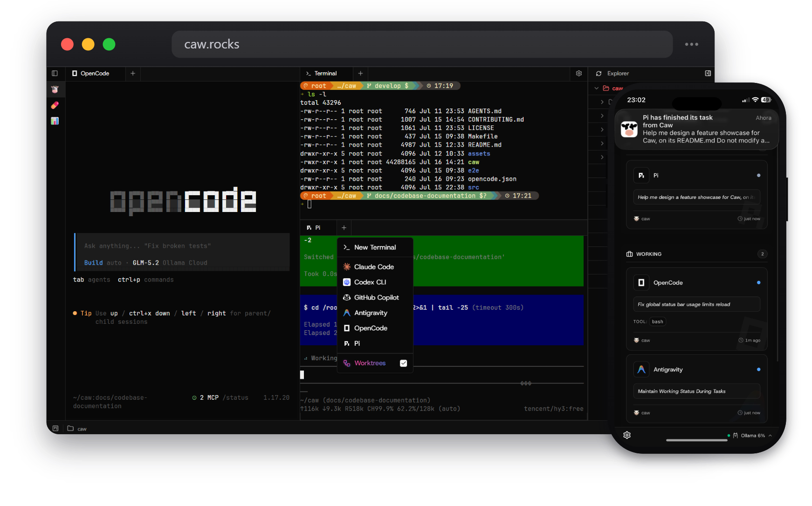Toggle the Worktrees checkbox
The width and height of the screenshot is (812, 506).
pyautogui.click(x=404, y=363)
